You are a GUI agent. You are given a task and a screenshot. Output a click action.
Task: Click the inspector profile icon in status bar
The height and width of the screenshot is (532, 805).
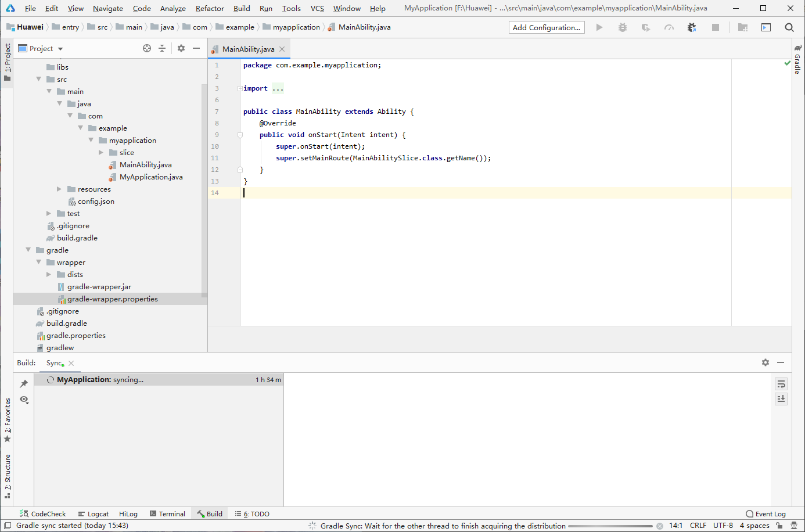794,526
